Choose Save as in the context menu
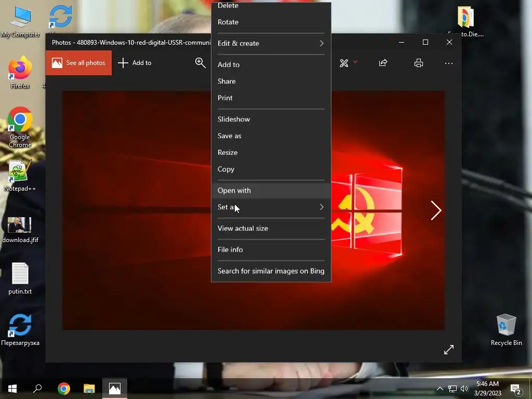Image resolution: width=532 pixels, height=399 pixels. (x=271, y=136)
